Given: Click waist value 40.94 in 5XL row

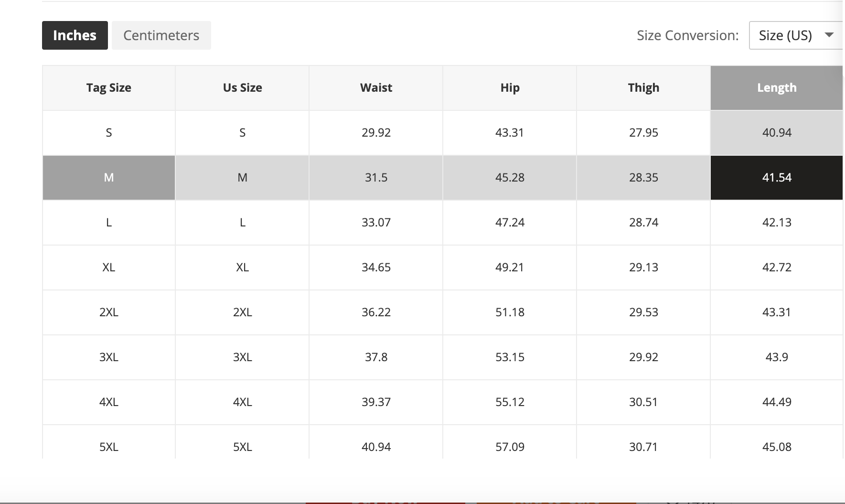Looking at the screenshot, I should pyautogui.click(x=376, y=442).
